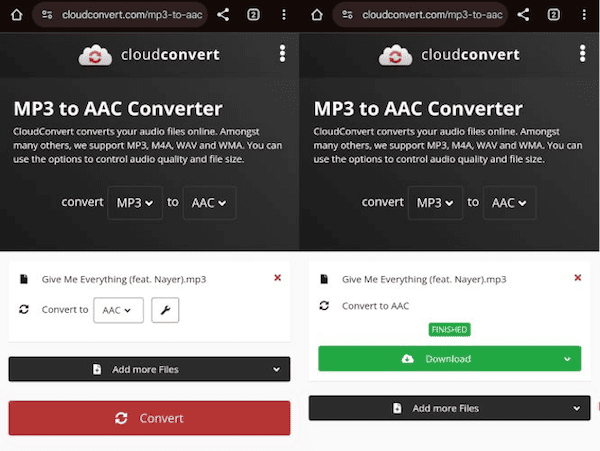This screenshot has width=600, height=451.
Task: Click the refresh icon next to 'Convert to' on left
Action: 24,309
